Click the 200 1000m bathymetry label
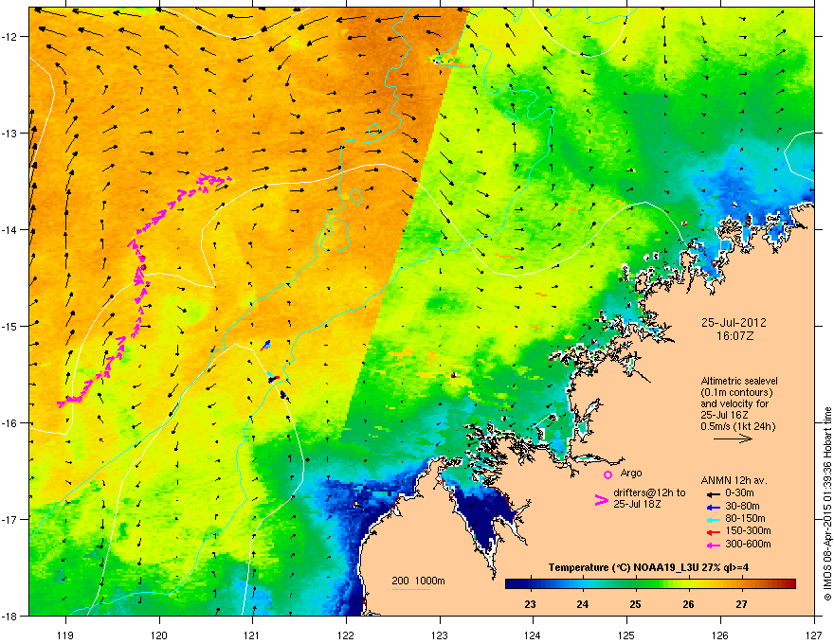 (x=419, y=581)
